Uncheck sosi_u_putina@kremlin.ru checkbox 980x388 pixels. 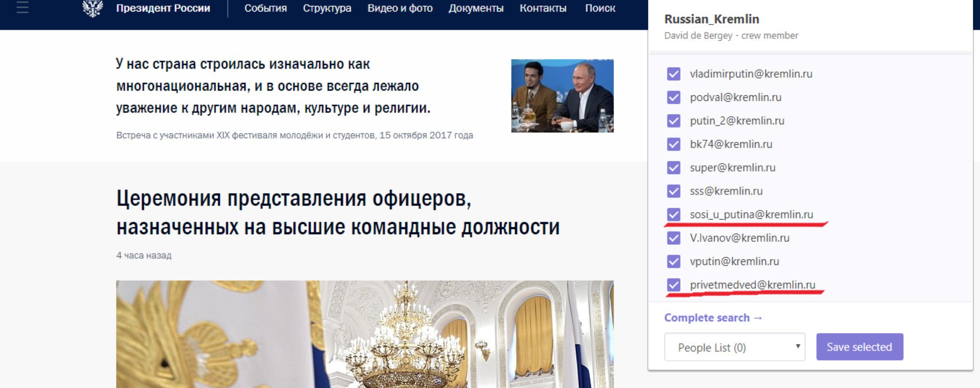(674, 215)
